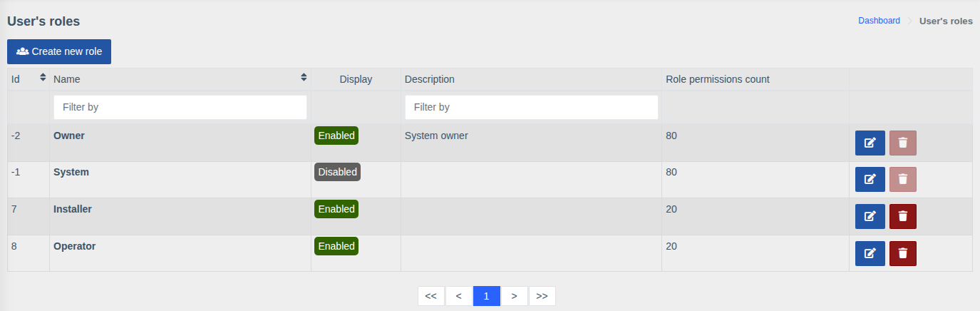The image size is (980, 311).
Task: Edit the System role
Action: pyautogui.click(x=870, y=179)
